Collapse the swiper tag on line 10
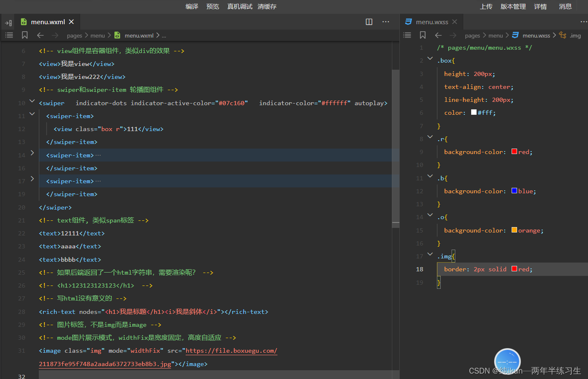The height and width of the screenshot is (379, 588). tap(32, 101)
